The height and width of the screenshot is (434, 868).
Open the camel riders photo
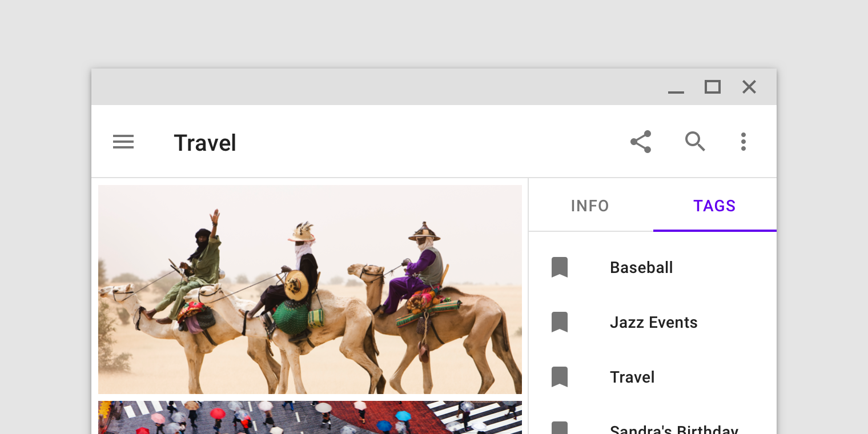point(310,290)
